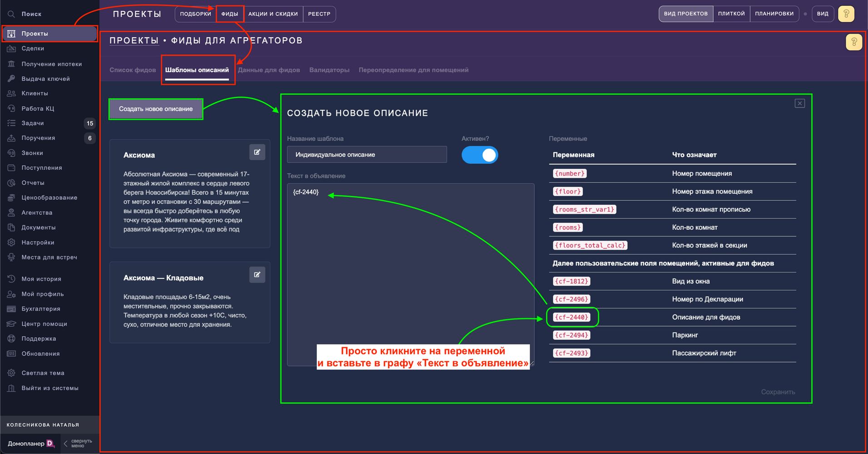Image resolution: width=868 pixels, height=454 pixels.
Task: Click the Моя история clock icon
Action: click(x=11, y=279)
